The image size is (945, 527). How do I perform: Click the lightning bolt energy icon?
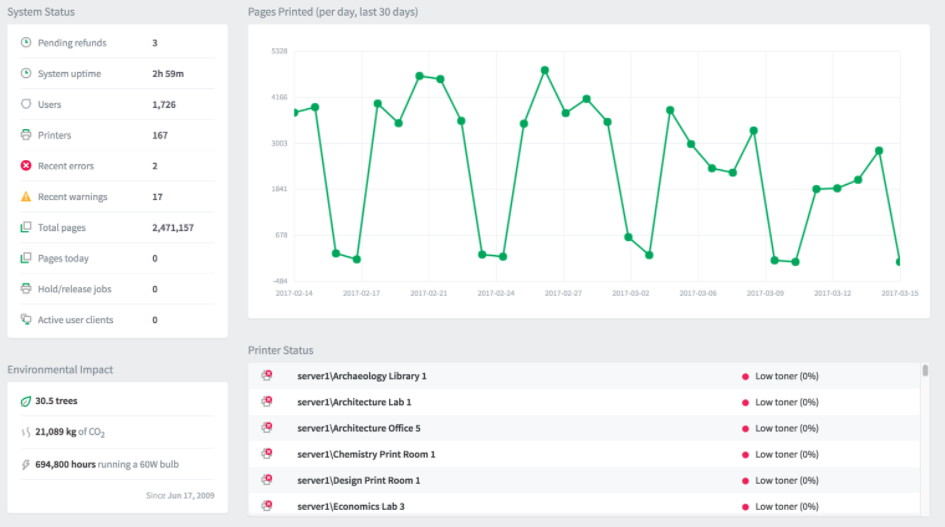(x=26, y=464)
